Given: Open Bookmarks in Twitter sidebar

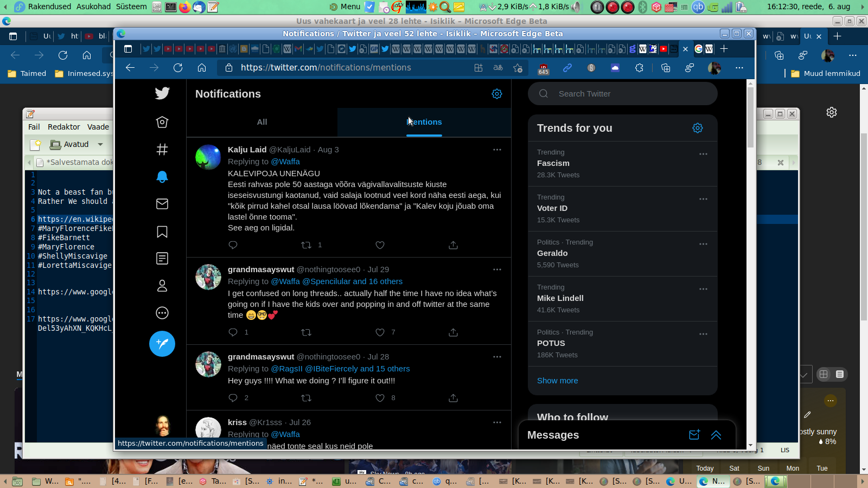Looking at the screenshot, I should 162,232.
